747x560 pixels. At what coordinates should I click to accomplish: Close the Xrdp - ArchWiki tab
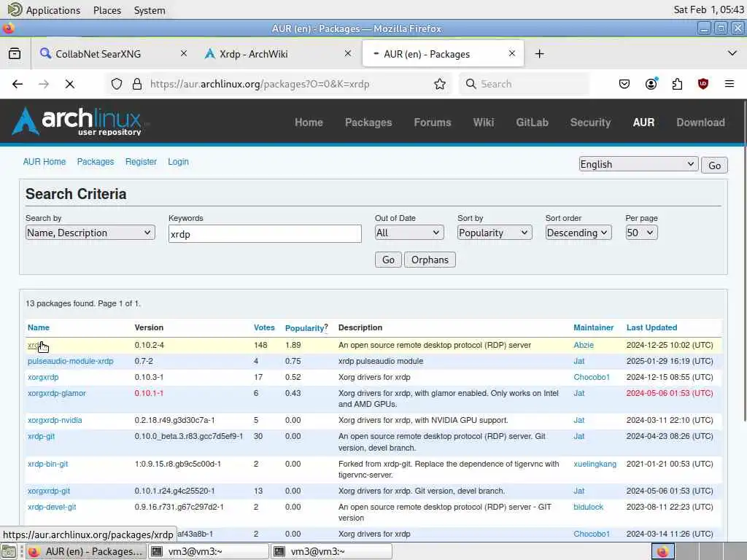[348, 54]
